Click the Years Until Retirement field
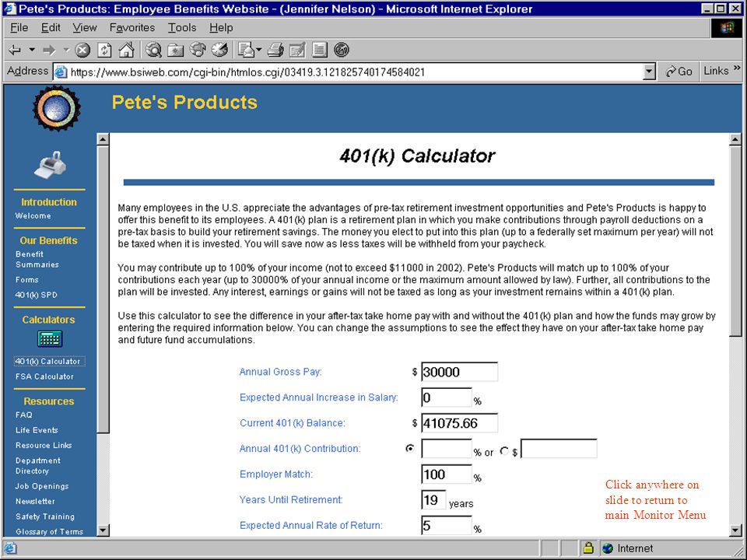 click(433, 500)
